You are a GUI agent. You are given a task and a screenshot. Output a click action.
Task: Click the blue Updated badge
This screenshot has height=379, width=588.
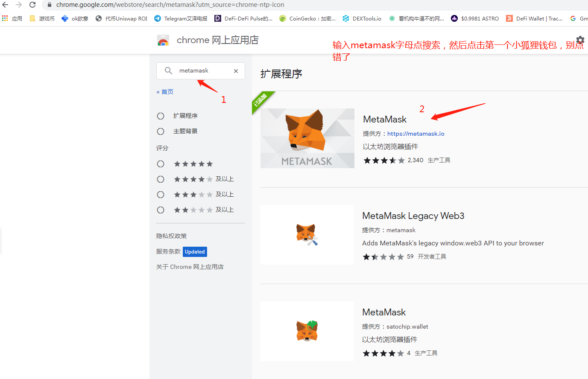tap(195, 252)
